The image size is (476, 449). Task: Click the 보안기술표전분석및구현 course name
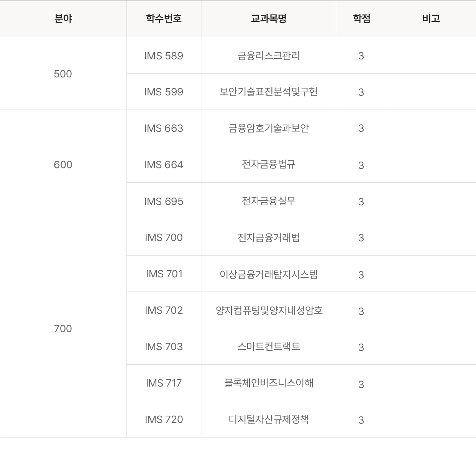269,92
